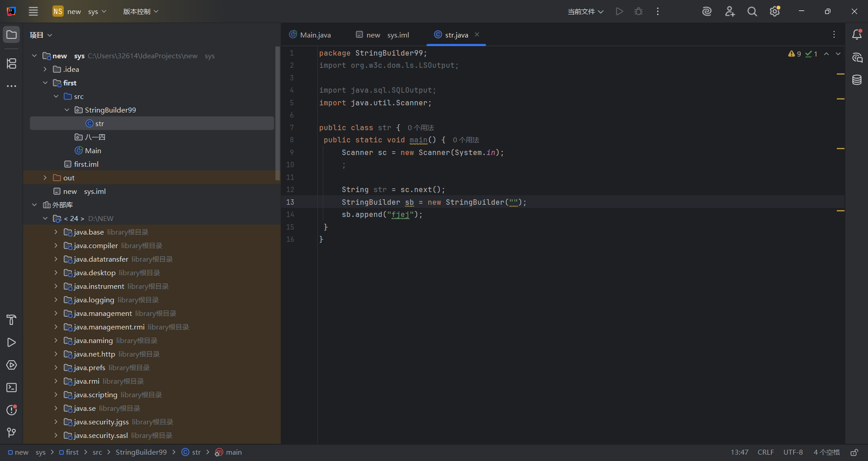Expand the .idea folder

[x=45, y=69]
